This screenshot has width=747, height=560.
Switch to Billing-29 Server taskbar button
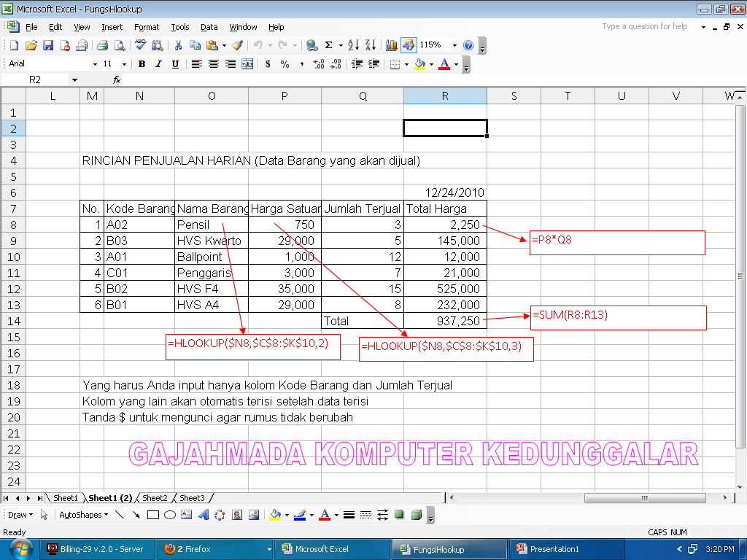[x=97, y=549]
